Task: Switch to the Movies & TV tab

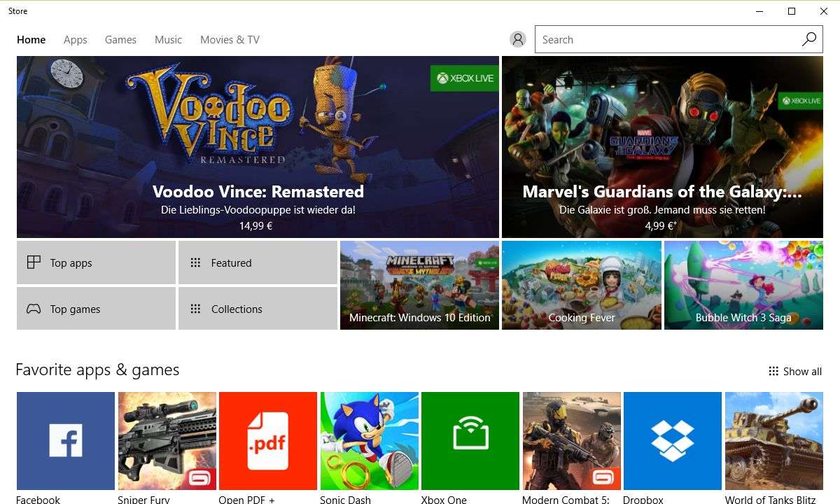Action: click(230, 40)
